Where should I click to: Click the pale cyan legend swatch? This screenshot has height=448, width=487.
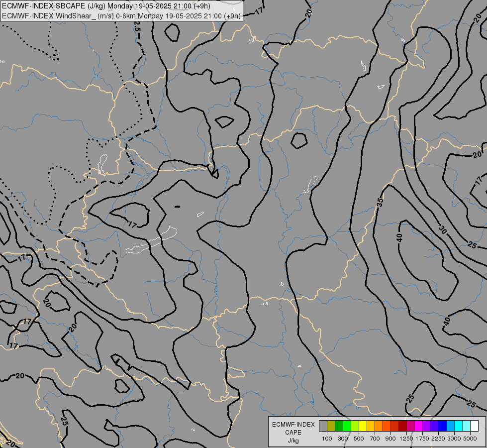tap(466, 426)
